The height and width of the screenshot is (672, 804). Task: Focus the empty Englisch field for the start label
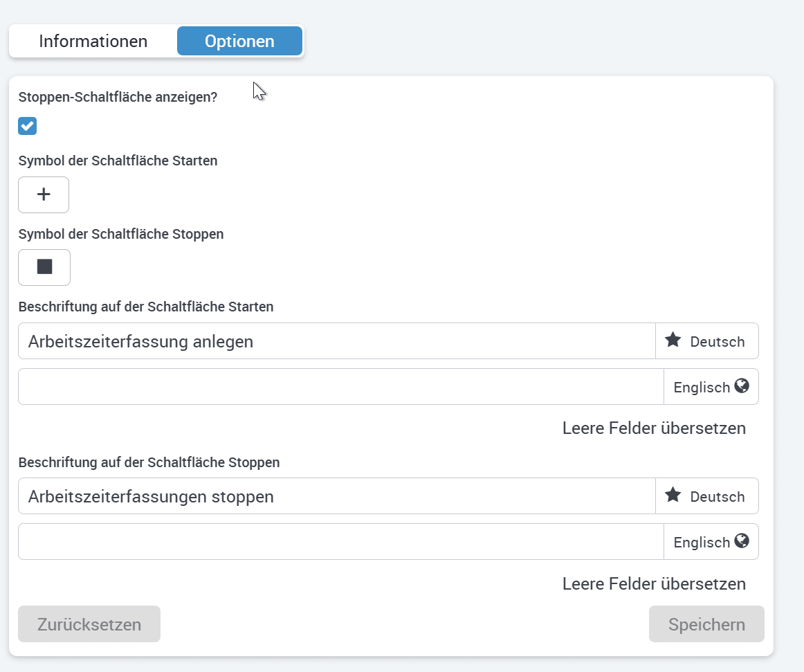coord(340,387)
